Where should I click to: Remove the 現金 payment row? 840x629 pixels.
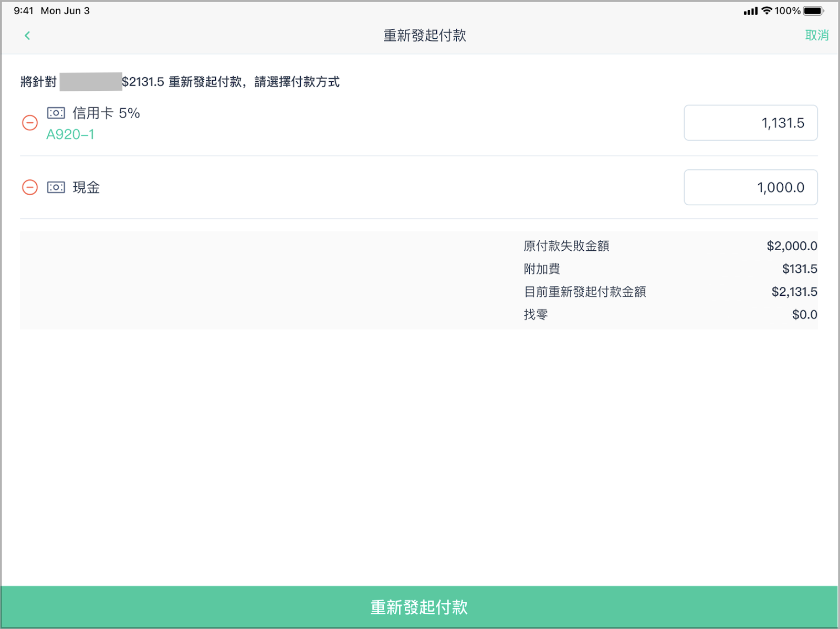pyautogui.click(x=30, y=187)
